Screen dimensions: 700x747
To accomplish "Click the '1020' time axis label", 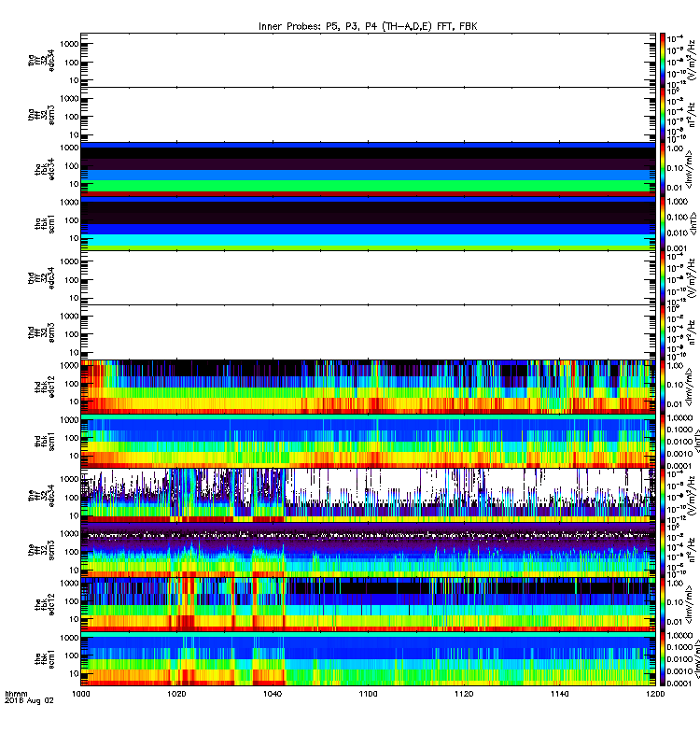I will coord(176,694).
